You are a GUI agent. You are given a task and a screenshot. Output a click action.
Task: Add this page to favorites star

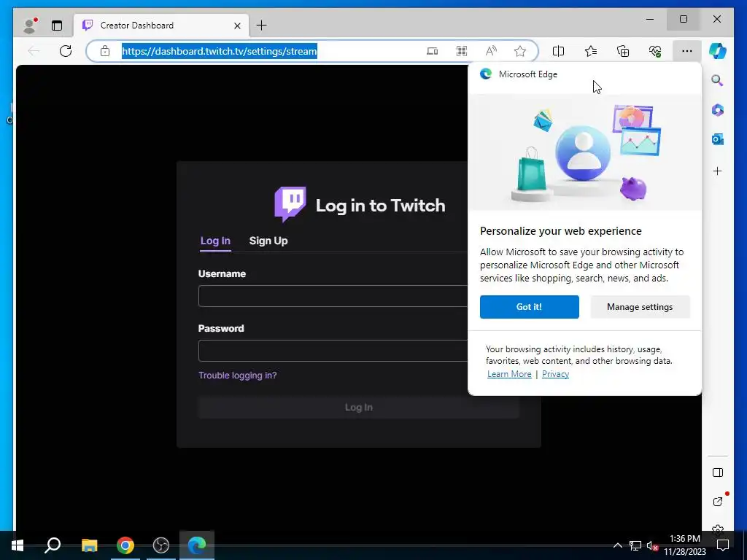[520, 51]
